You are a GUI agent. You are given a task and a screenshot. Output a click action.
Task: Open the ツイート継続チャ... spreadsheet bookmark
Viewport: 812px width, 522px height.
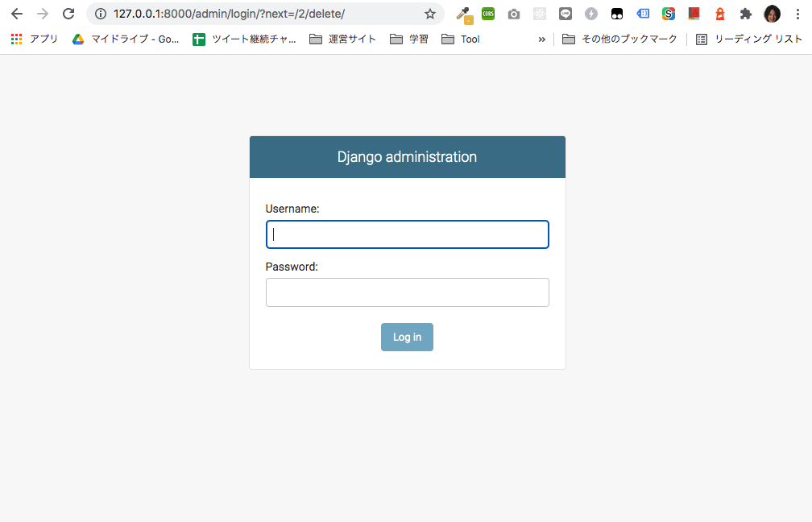(x=244, y=39)
